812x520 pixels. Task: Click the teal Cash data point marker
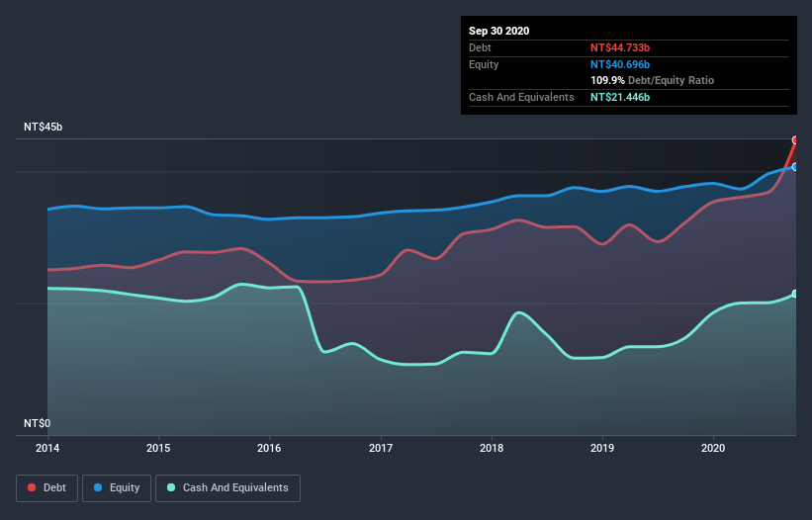pyautogui.click(x=795, y=294)
